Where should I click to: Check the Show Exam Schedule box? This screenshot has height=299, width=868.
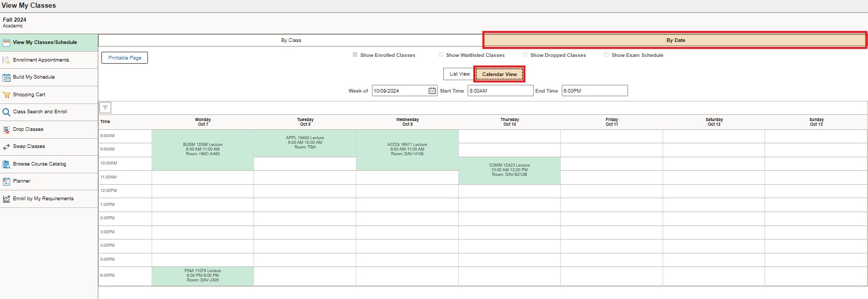click(x=606, y=55)
